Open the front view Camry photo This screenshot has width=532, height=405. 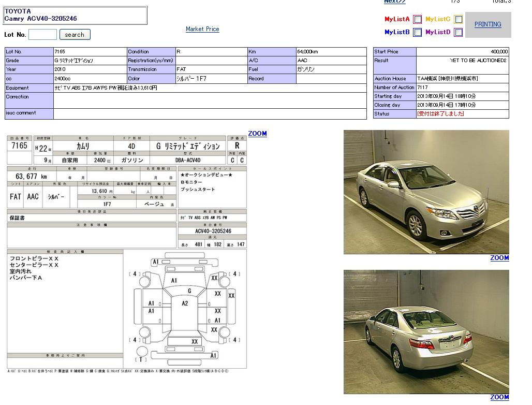pos(426,192)
